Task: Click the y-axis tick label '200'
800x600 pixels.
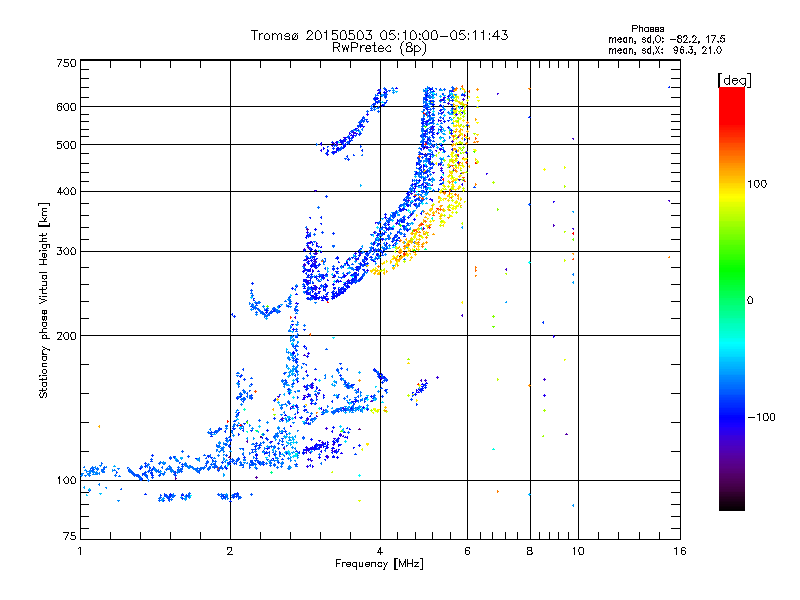Action: tap(66, 336)
